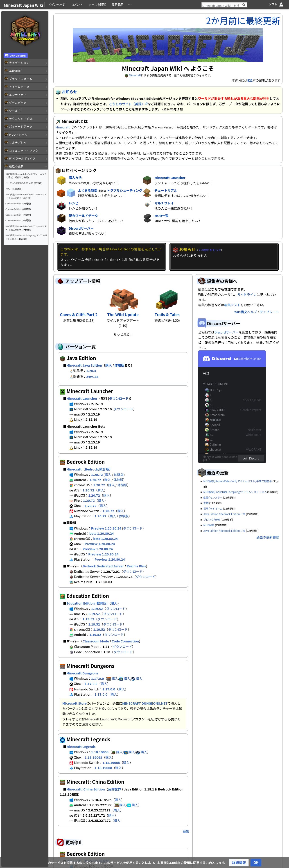Collapse the 最近の更新 sidebar section
Viewport: 289px width, 868px height.
[x=26, y=167]
